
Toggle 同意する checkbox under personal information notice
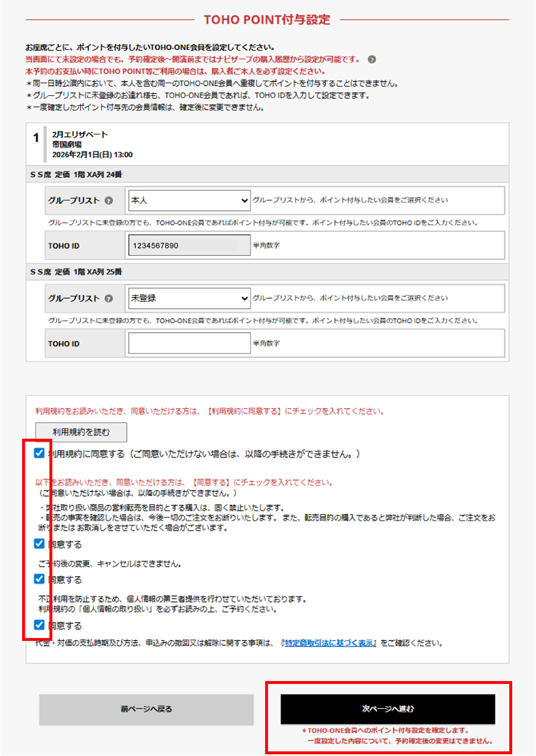click(39, 625)
